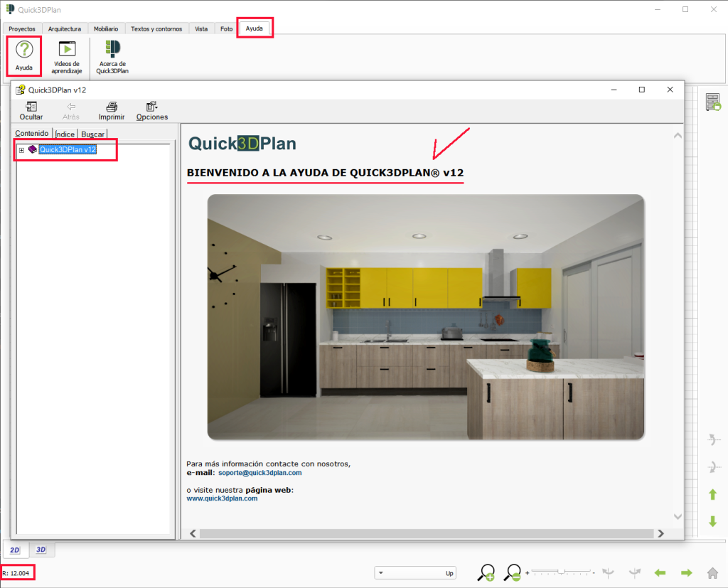728x588 pixels.
Task: Click the cabinet catalog icon at right
Action: [713, 102]
